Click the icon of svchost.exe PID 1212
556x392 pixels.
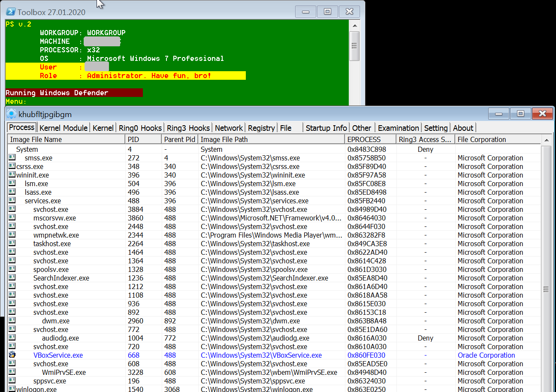click(12, 286)
